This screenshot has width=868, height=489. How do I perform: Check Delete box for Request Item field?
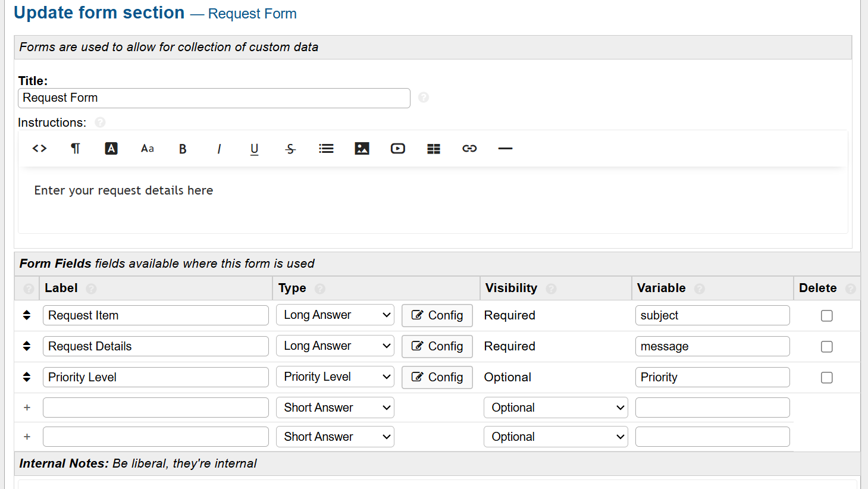(x=826, y=316)
